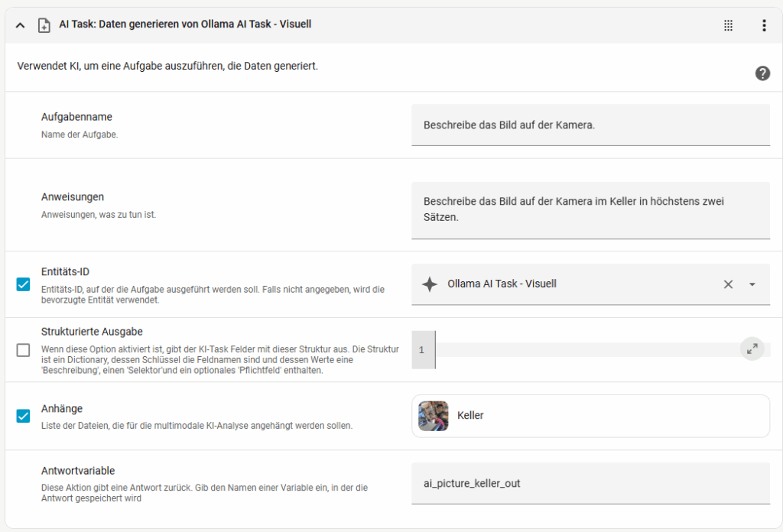Click the AI Task card header title

[185, 24]
